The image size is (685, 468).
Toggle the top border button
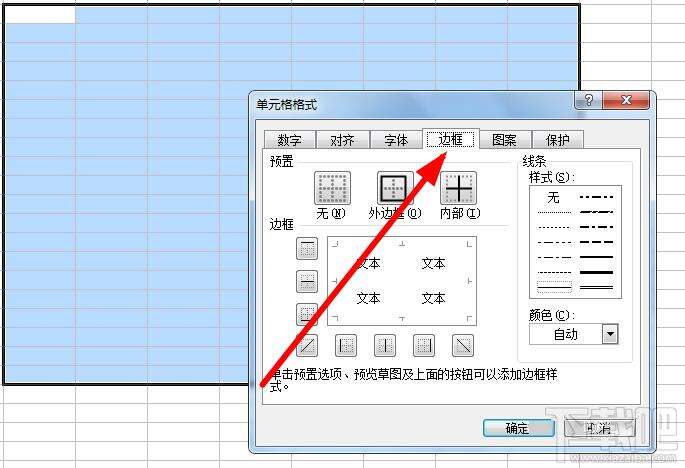[x=307, y=248]
